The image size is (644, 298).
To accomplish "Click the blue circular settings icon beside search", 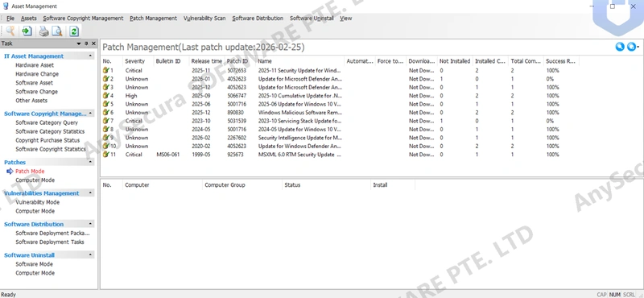I will click(x=632, y=47).
